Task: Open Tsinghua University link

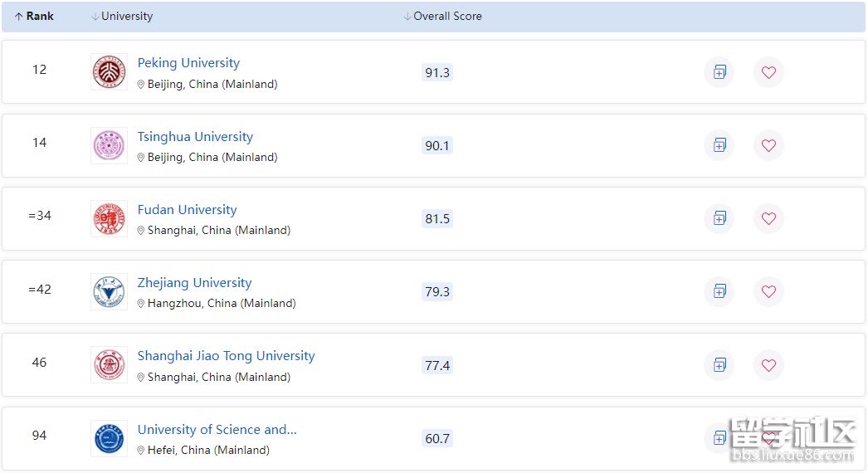Action: (x=195, y=136)
